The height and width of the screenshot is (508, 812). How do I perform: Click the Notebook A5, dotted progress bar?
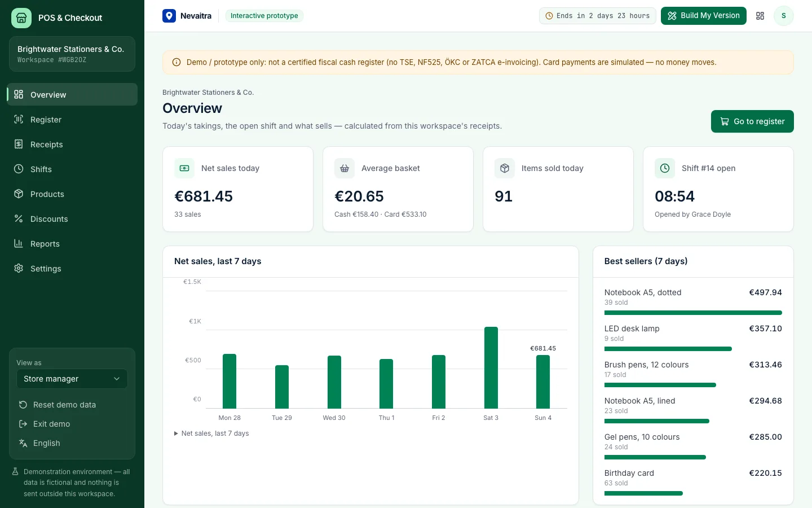click(x=693, y=313)
